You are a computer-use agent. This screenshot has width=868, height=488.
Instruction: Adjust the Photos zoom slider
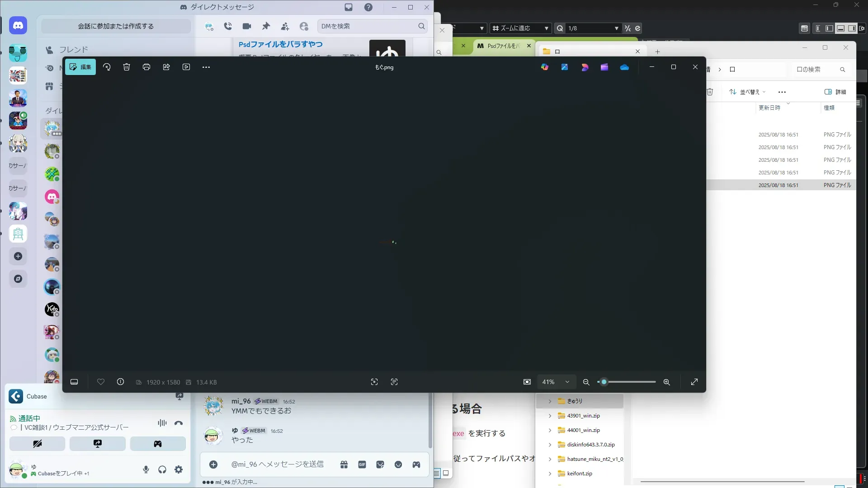pyautogui.click(x=604, y=382)
